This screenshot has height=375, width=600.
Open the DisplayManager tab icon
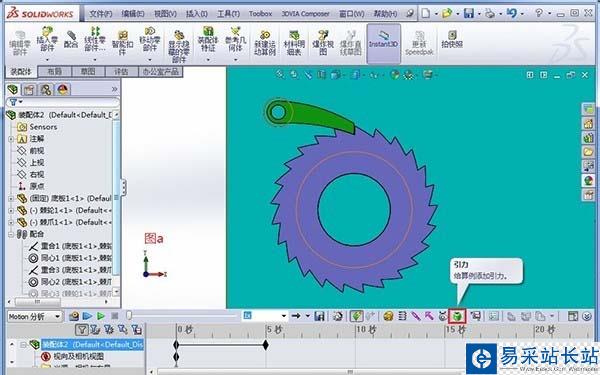(x=63, y=90)
